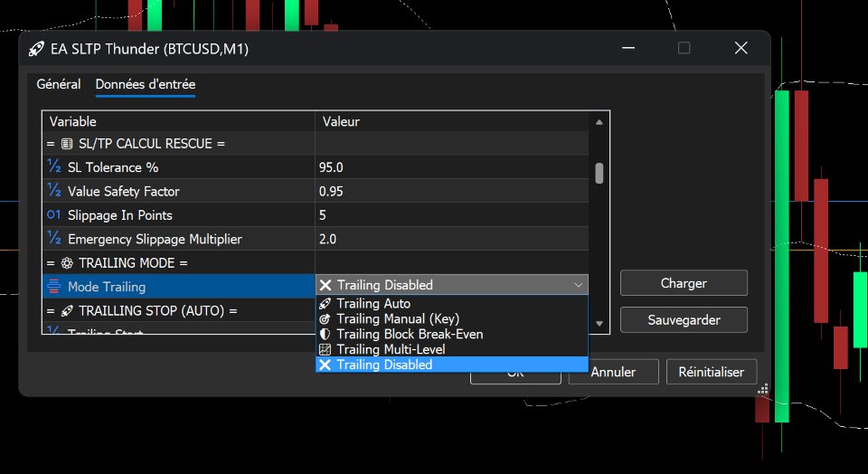Click the = TRAILLING STOP (AUTO) = header row
This screenshot has height=474, width=868.
click(x=179, y=310)
